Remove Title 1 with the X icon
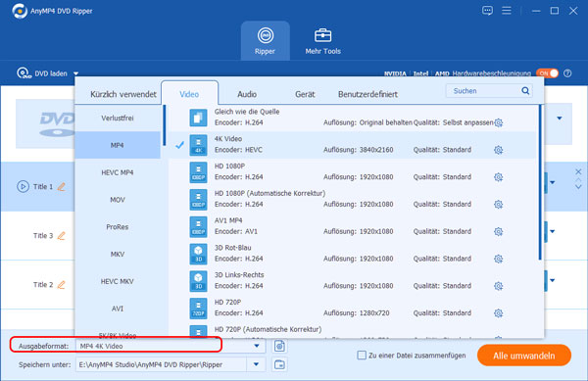The height and width of the screenshot is (381, 588). click(578, 171)
